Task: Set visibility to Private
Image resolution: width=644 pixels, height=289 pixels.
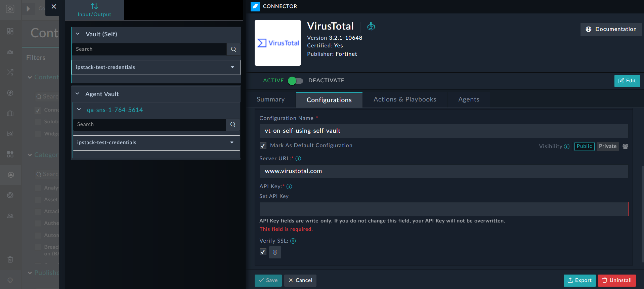Action: click(608, 146)
